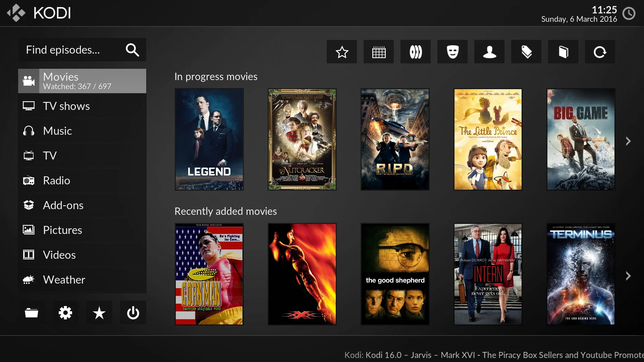Open the settings gear button
Image resolution: width=644 pixels, height=362 pixels.
65,313
